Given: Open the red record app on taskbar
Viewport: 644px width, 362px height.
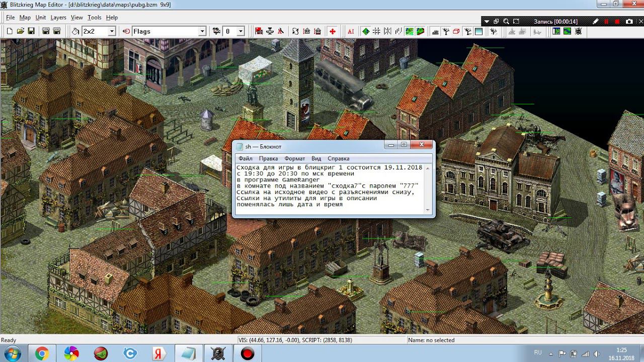Looking at the screenshot, I should (247, 353).
